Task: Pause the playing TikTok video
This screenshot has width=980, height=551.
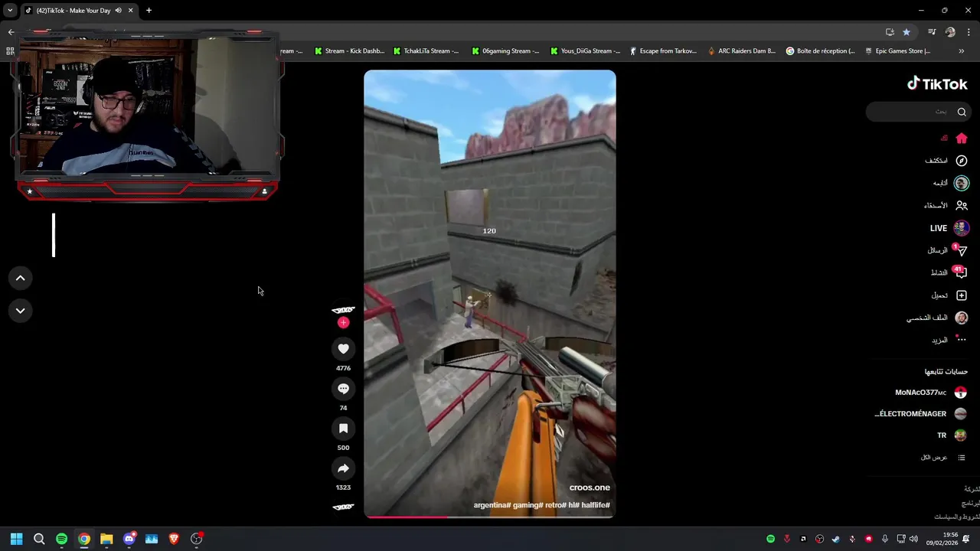Action: (489, 294)
